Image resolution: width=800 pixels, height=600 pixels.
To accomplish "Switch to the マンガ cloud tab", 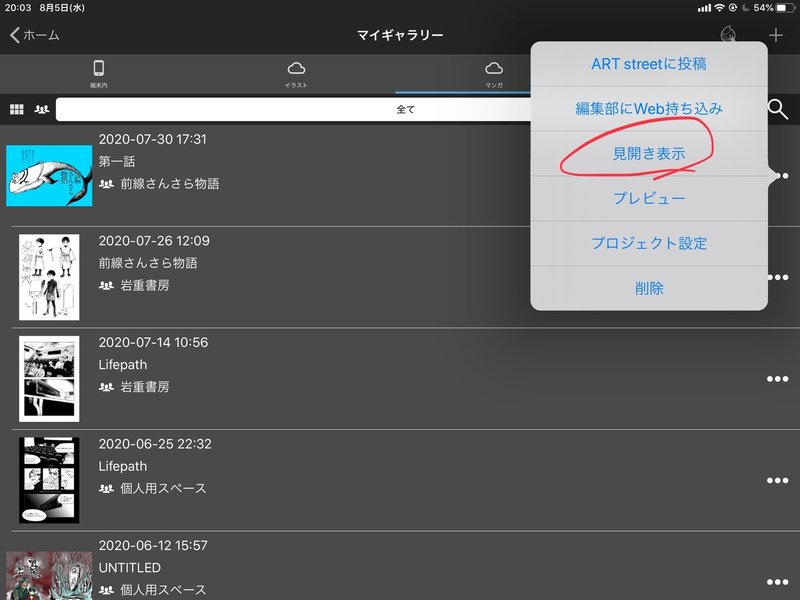I will coord(494,74).
